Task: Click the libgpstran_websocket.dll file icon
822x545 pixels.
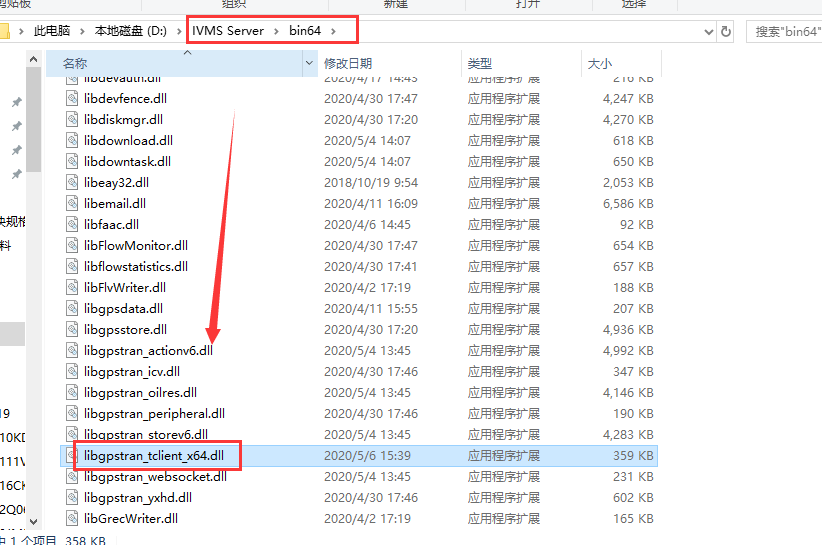Action: pyautogui.click(x=72, y=476)
